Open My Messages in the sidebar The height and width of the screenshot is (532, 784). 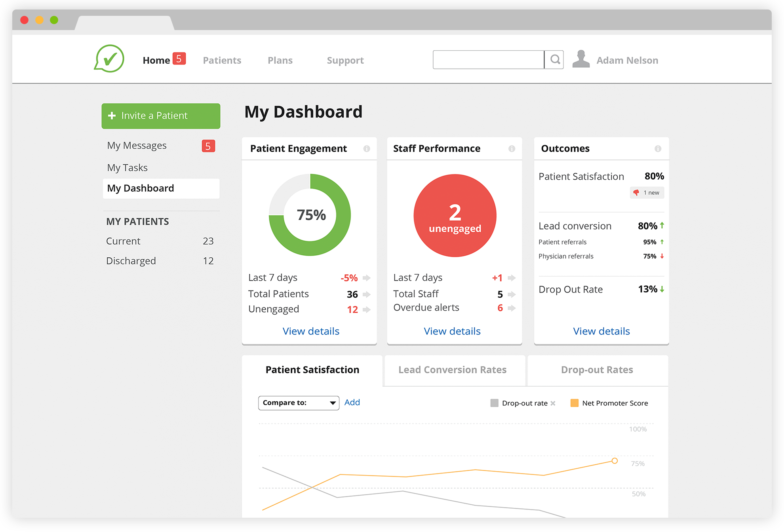pos(137,146)
